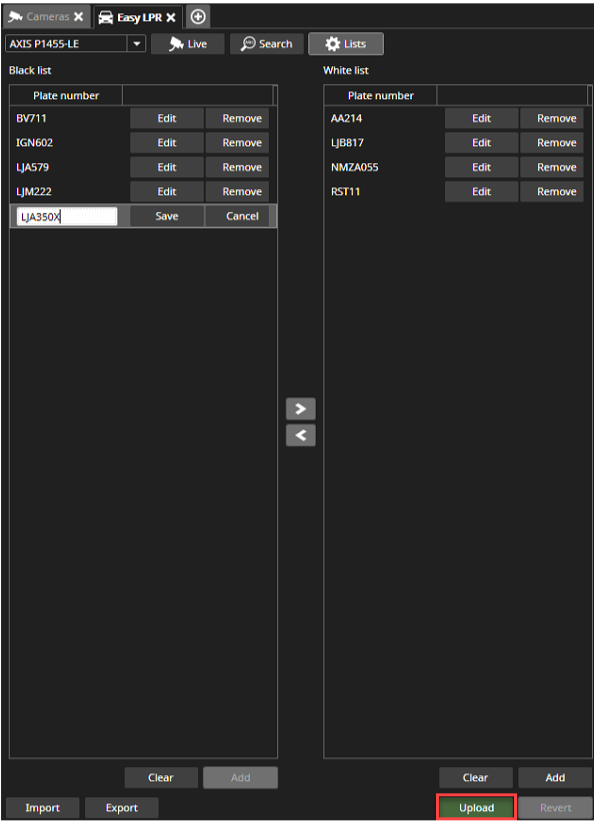Open the Live camera view
The width and height of the screenshot is (599, 822).
[188, 44]
